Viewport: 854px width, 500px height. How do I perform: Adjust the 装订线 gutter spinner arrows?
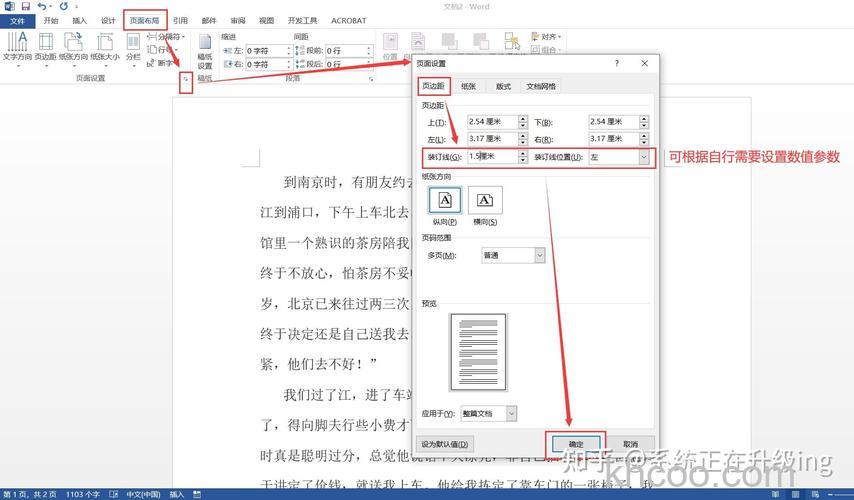523,156
